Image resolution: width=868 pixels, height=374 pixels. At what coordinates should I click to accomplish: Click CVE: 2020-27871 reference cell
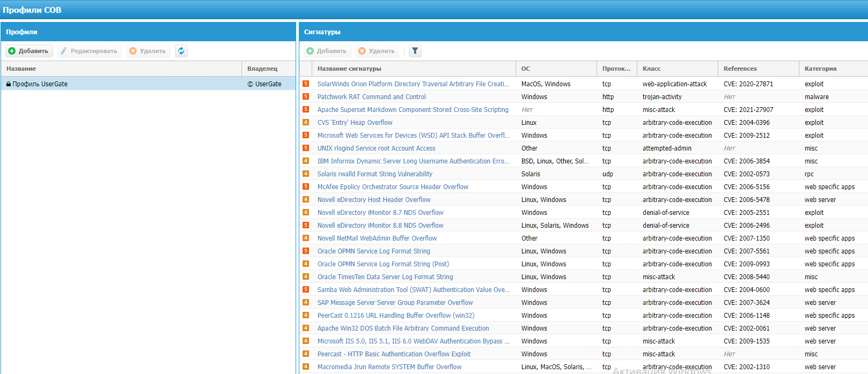(x=748, y=84)
